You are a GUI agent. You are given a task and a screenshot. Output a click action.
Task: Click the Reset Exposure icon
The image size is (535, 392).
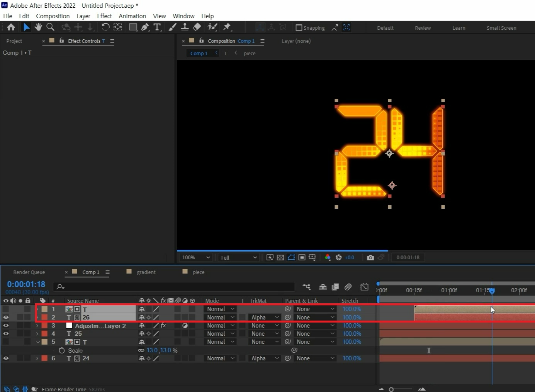click(x=338, y=257)
